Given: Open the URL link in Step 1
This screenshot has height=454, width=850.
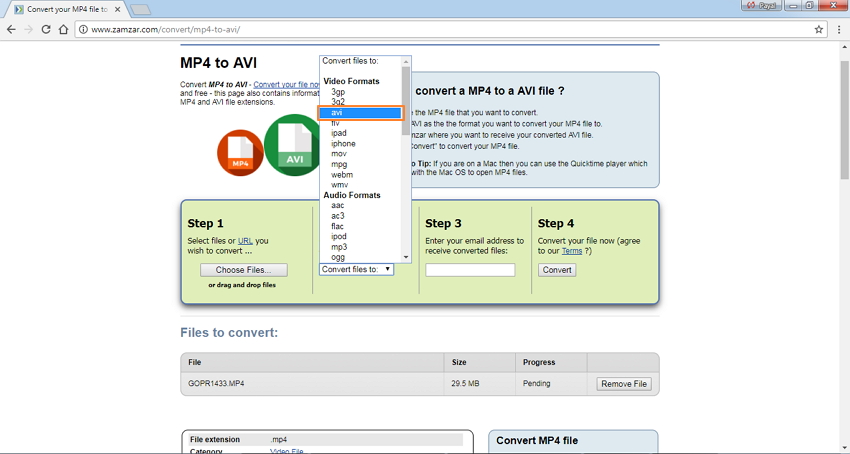Looking at the screenshot, I should (245, 241).
